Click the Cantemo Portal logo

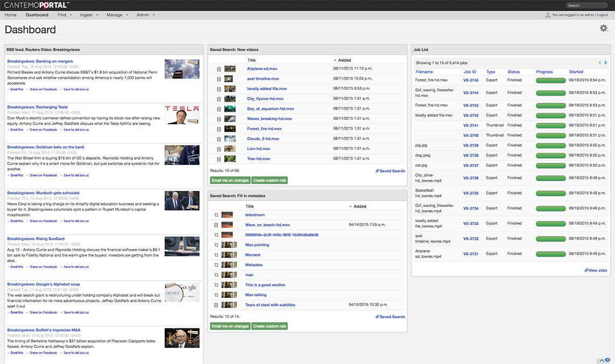tap(37, 5)
